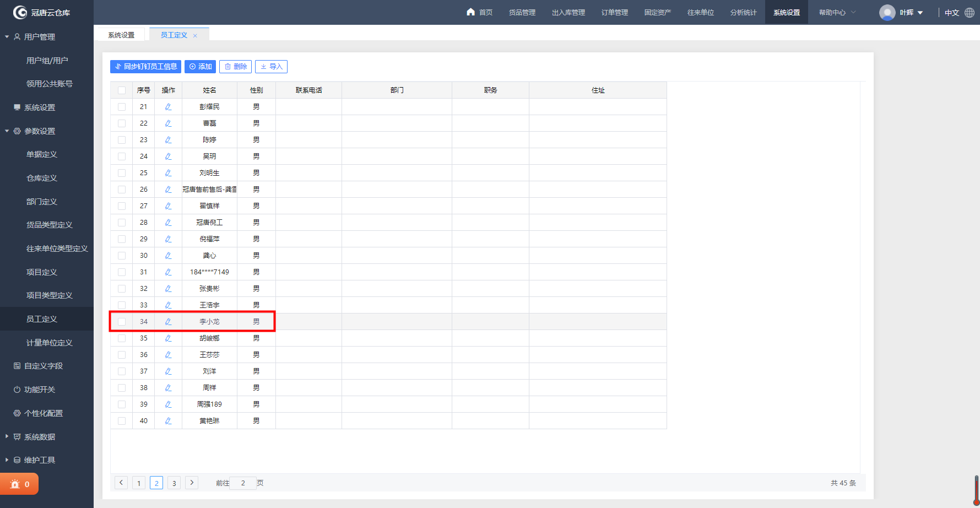Check the box for row 35
The image size is (980, 508).
click(x=122, y=338)
